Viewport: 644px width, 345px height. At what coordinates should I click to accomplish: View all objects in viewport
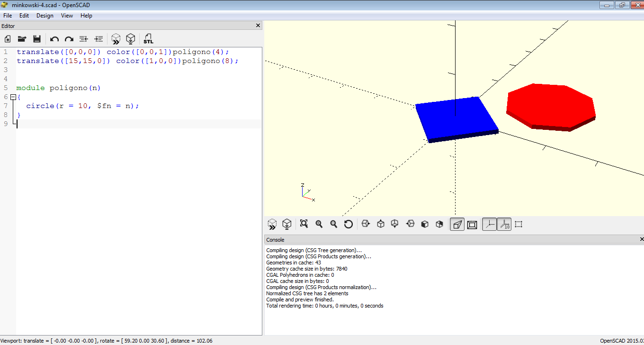coord(304,224)
